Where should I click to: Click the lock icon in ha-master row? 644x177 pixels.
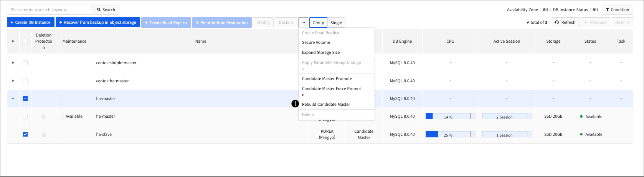click(x=44, y=116)
